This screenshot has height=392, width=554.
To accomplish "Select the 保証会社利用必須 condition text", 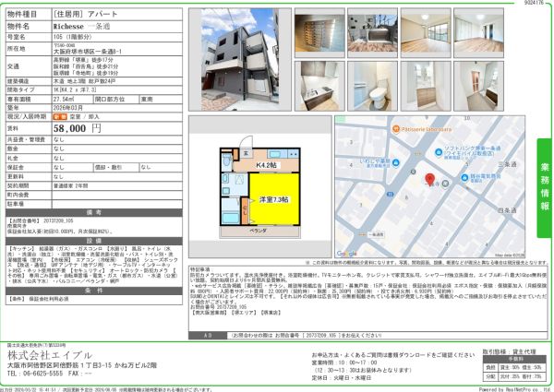I will (49, 299).
